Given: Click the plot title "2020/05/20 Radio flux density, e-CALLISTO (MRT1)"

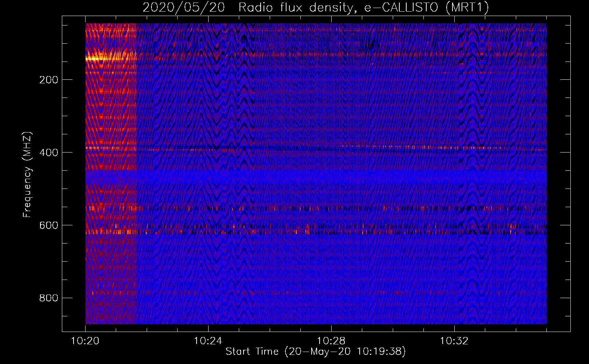Looking at the screenshot, I should tap(316, 7).
